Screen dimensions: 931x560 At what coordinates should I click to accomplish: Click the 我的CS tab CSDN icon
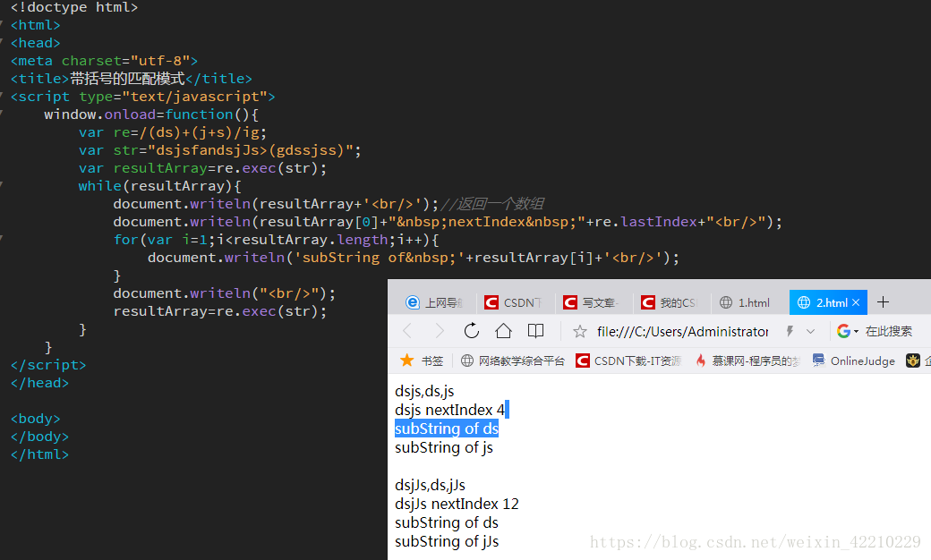(x=648, y=302)
